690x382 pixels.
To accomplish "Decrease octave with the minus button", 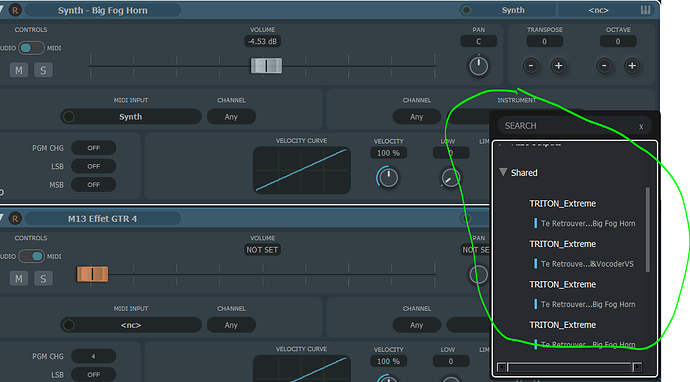I will pyautogui.click(x=604, y=66).
